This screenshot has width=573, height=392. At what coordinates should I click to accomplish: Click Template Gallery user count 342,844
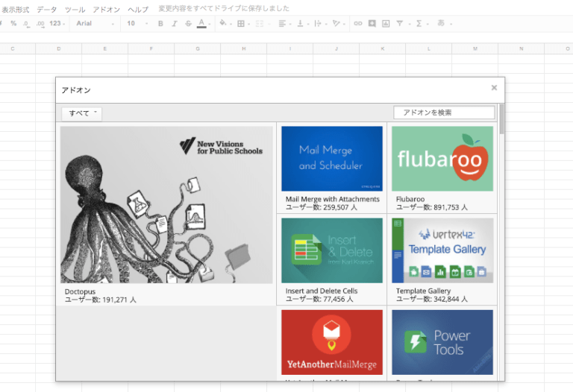(432, 299)
